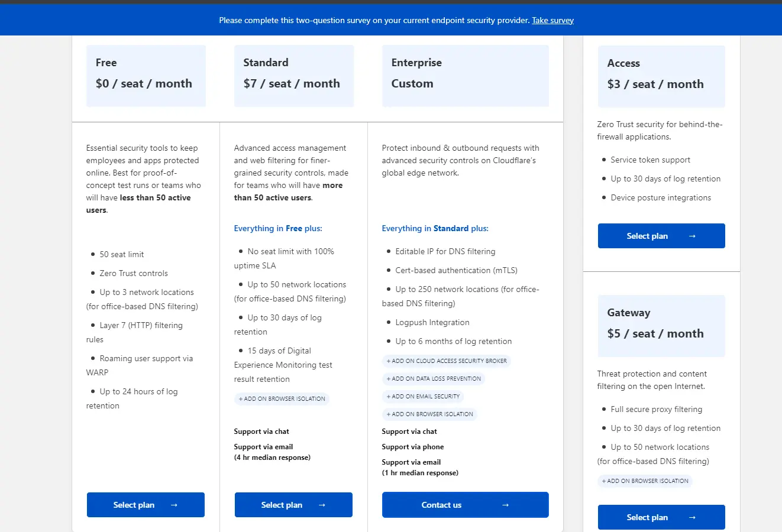Image resolution: width=782 pixels, height=532 pixels.
Task: Click 'Device posture integrations' bullet
Action: coord(661,197)
